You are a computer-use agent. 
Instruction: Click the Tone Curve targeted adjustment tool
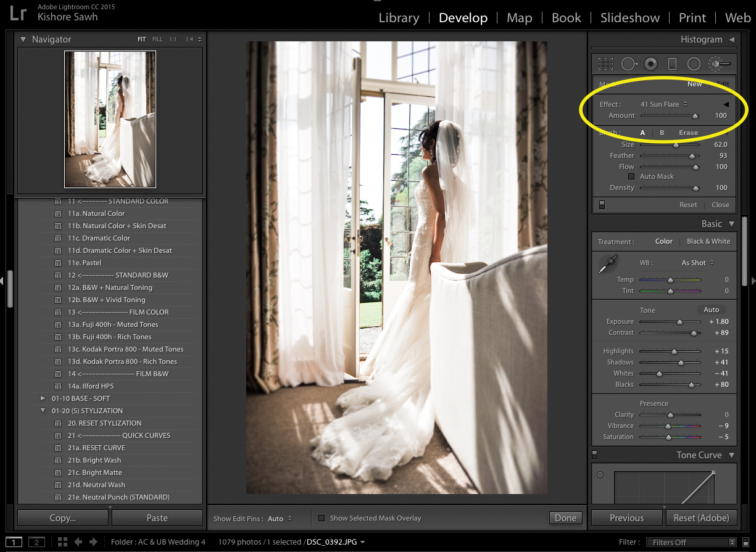coord(600,474)
